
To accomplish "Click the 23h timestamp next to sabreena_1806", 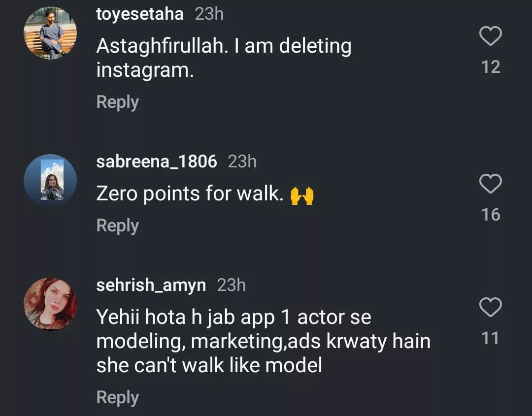I will [x=242, y=161].
